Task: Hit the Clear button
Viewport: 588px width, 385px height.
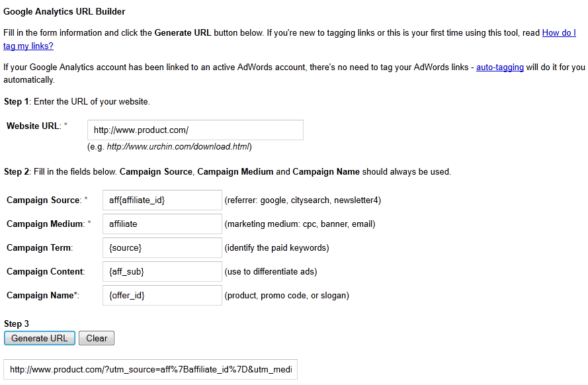Action: click(x=97, y=338)
